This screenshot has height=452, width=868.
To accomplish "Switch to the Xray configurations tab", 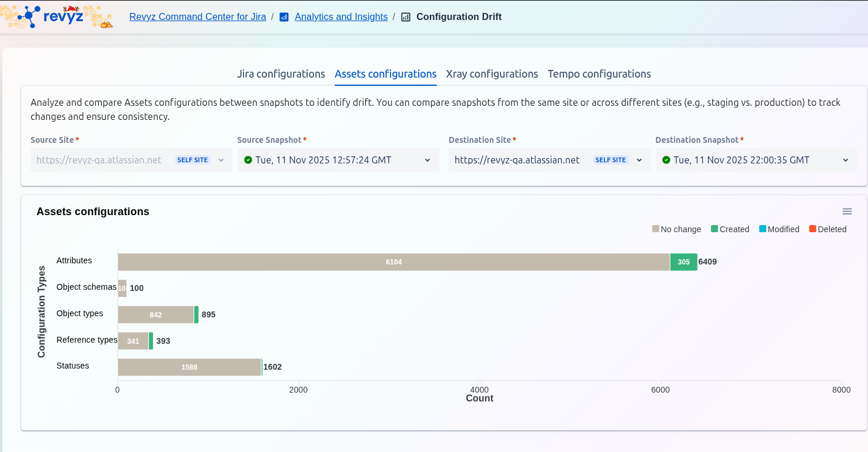I will coord(492,74).
